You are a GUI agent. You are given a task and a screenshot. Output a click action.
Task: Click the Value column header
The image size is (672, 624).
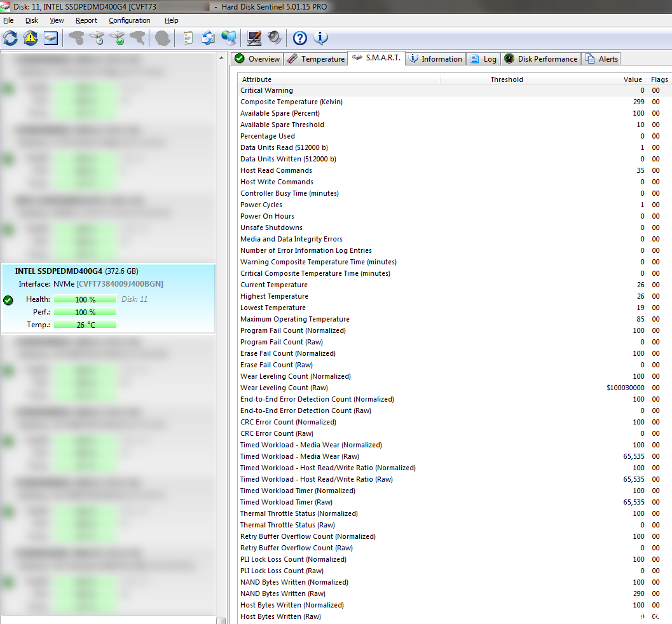[x=587, y=79]
